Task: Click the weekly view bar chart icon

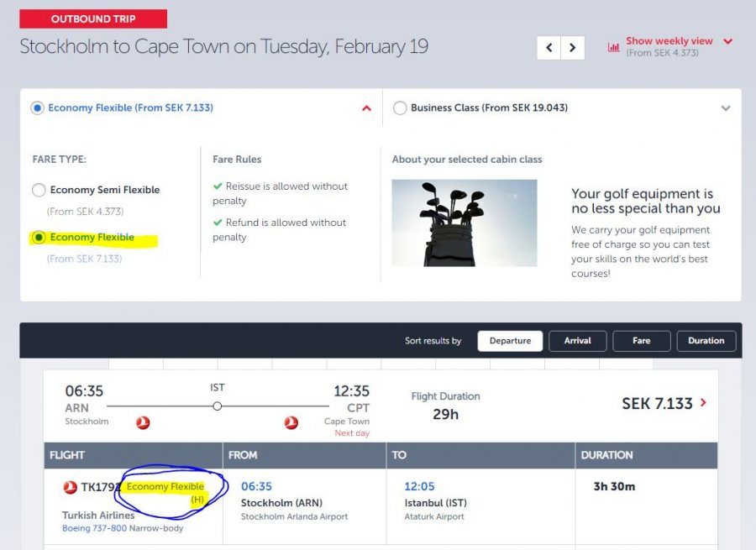Action: (x=613, y=47)
